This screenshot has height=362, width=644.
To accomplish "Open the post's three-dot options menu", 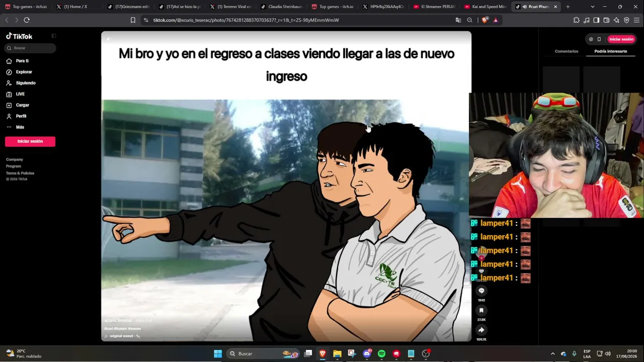I will pos(463,39).
